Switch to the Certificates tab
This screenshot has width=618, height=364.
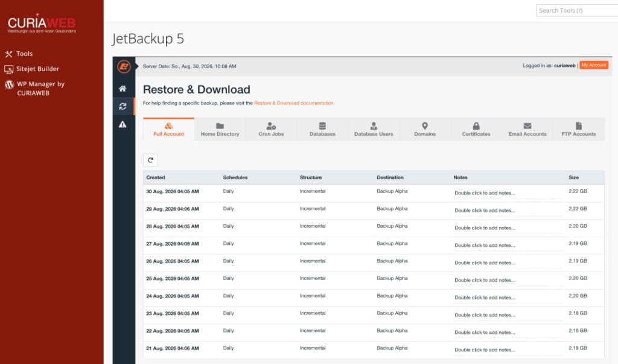click(476, 129)
